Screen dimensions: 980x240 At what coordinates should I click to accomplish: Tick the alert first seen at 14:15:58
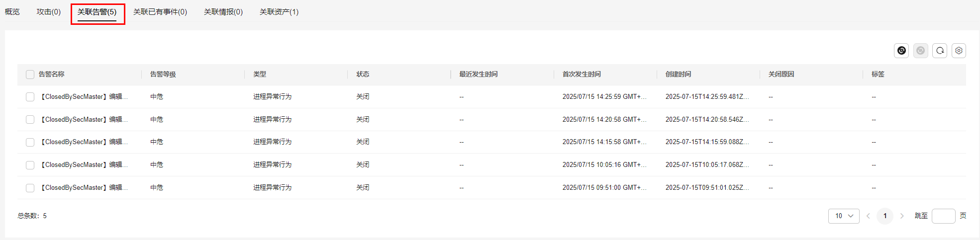point(30,143)
